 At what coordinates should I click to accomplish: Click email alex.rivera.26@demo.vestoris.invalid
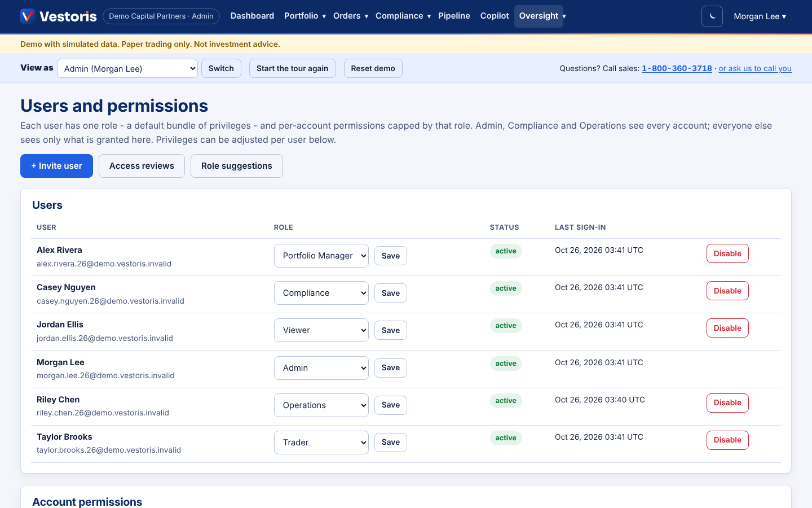[104, 264]
